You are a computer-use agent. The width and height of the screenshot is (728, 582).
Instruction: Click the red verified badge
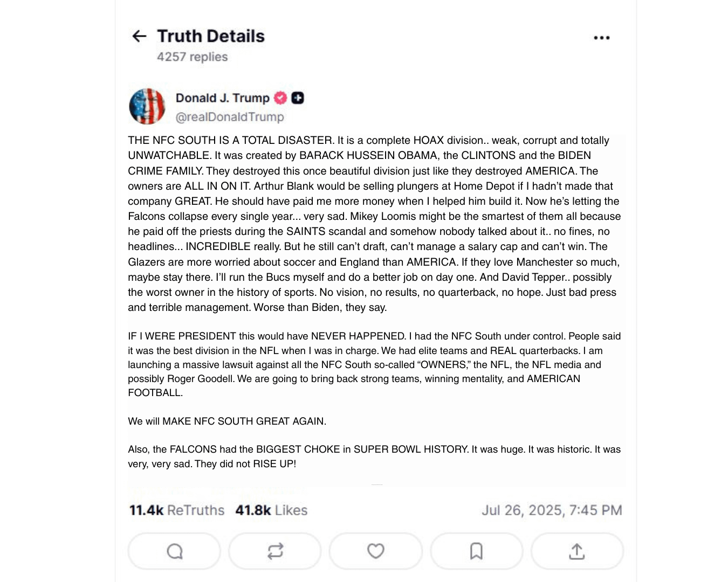(280, 98)
